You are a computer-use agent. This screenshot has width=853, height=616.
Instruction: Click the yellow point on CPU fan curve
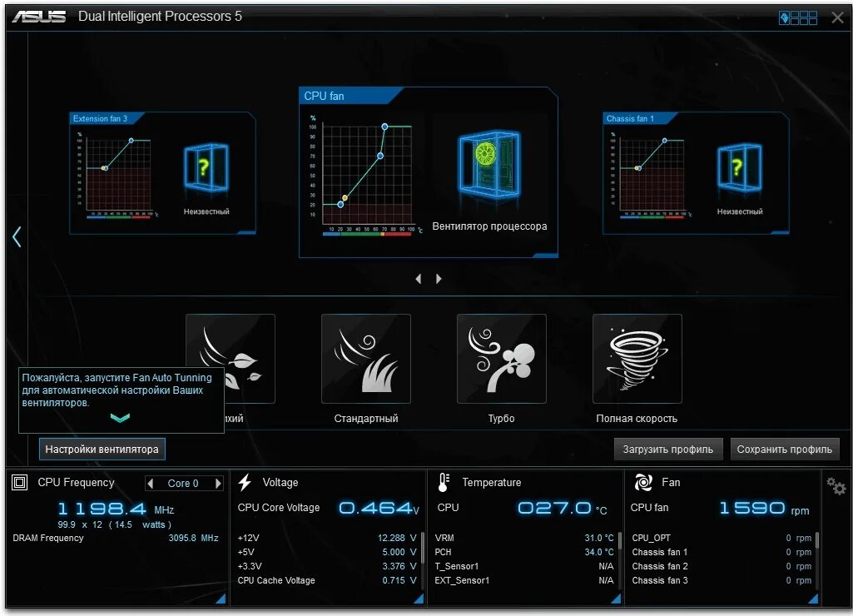click(x=345, y=197)
